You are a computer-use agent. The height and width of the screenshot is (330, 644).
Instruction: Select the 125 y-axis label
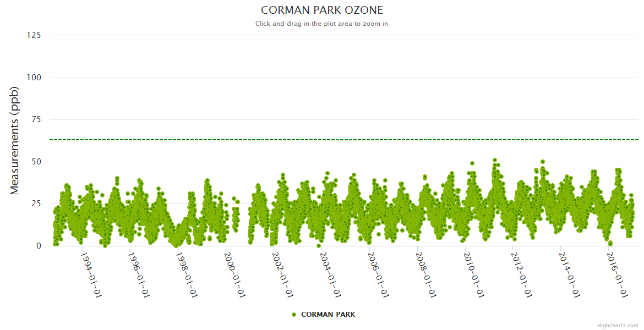(x=34, y=35)
